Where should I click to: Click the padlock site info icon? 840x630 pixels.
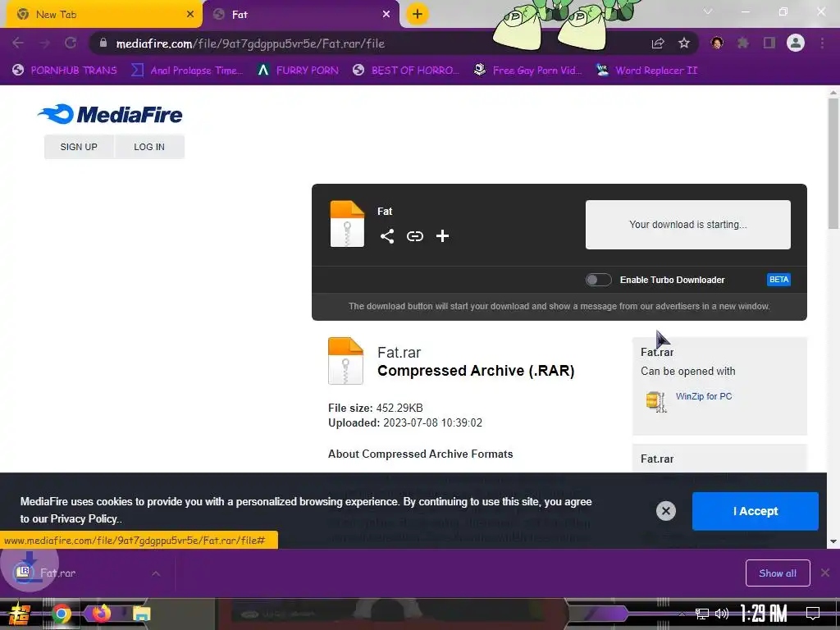[103, 43]
